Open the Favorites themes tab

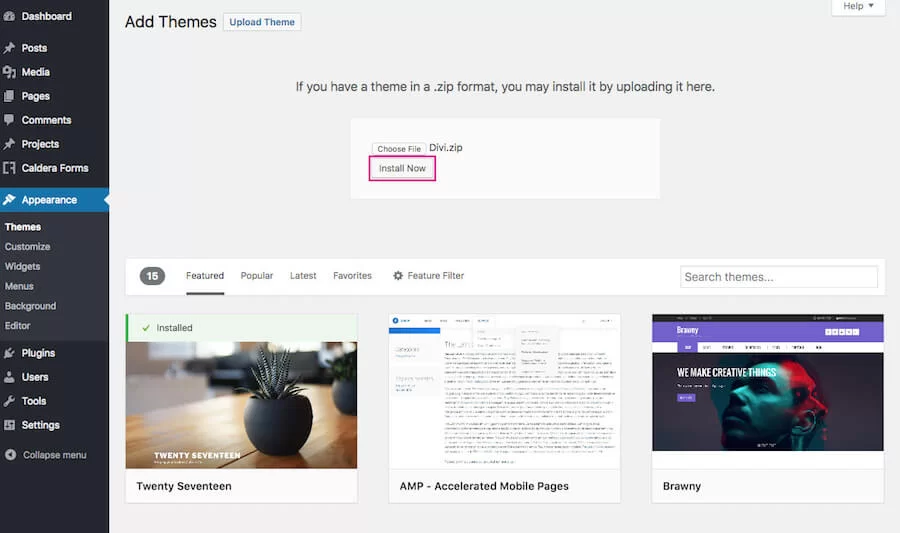(352, 276)
